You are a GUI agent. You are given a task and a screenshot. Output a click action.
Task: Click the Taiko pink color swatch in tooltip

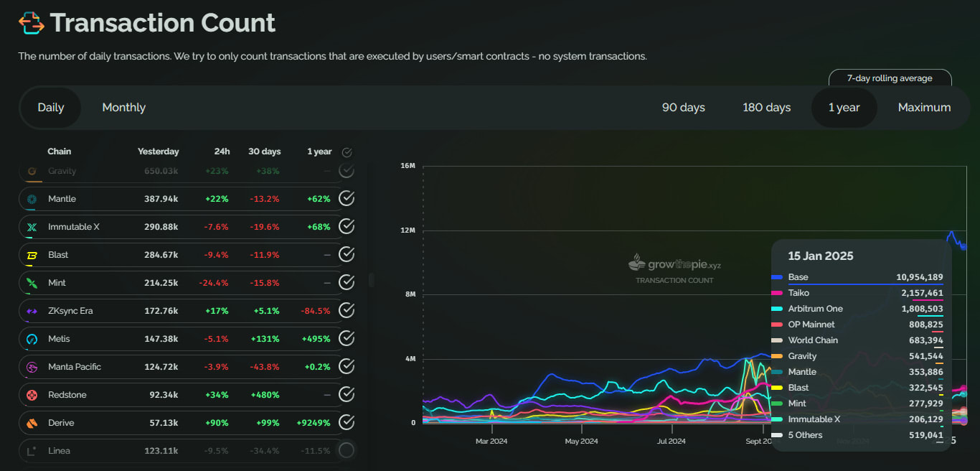pyautogui.click(x=777, y=293)
